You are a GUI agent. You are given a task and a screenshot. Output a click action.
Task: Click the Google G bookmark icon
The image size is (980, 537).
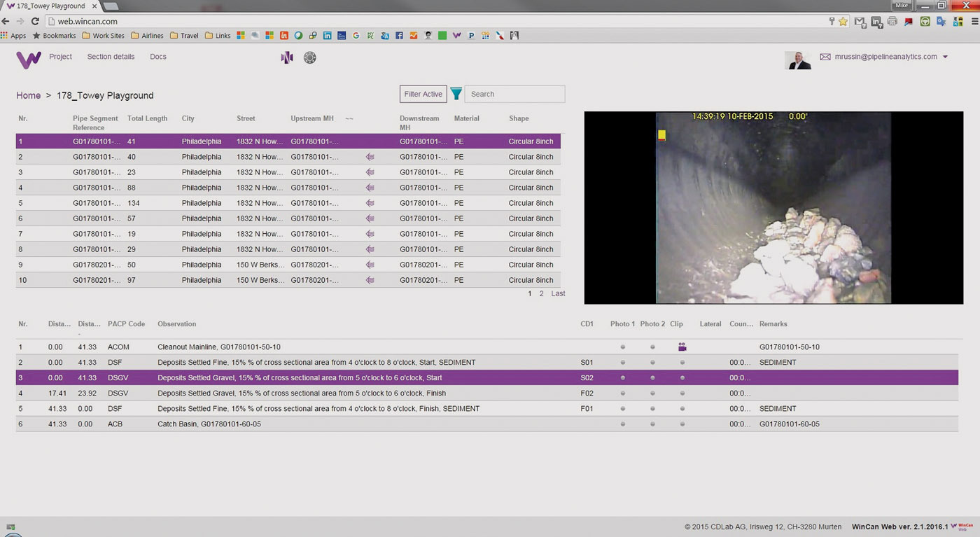coord(356,36)
